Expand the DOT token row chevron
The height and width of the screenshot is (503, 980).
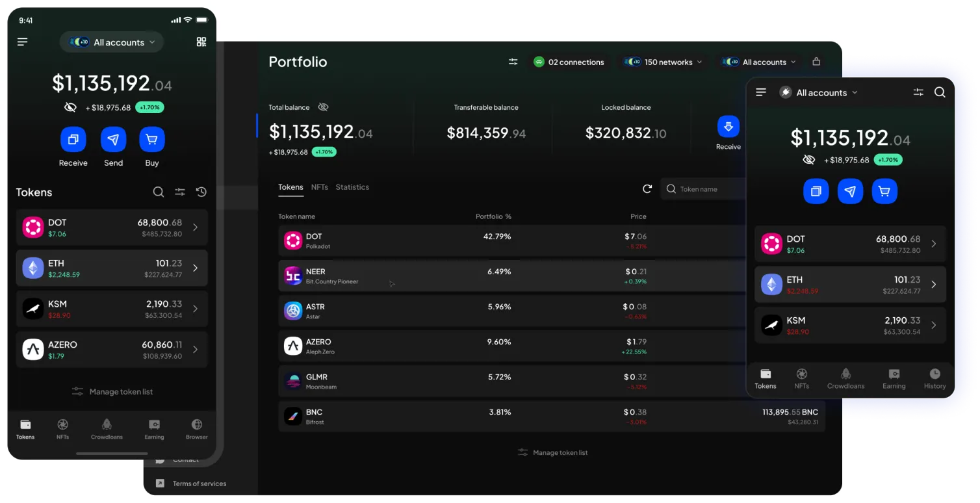194,227
